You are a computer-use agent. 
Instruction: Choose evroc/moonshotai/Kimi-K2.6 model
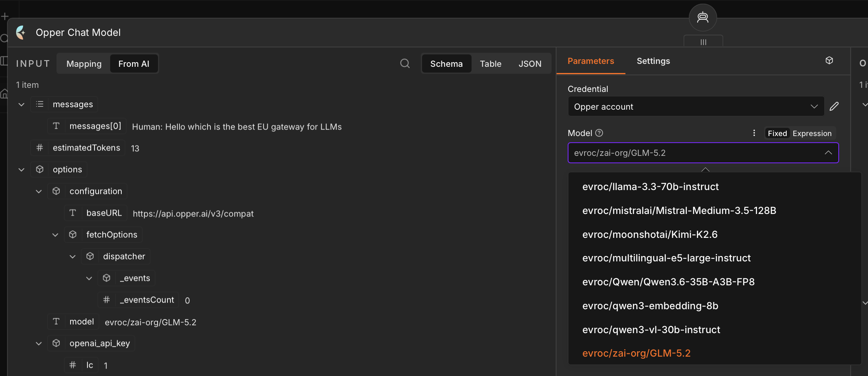[715, 235]
